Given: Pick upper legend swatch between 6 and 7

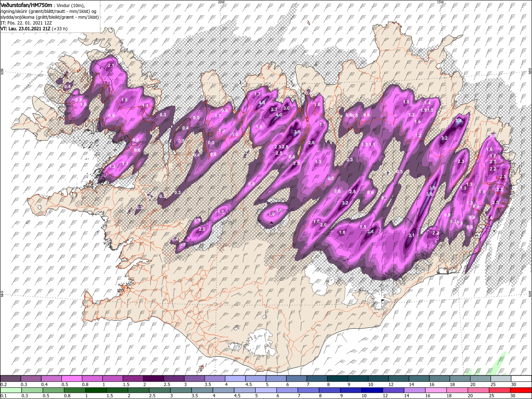Looking at the screenshot, I should [297, 378].
